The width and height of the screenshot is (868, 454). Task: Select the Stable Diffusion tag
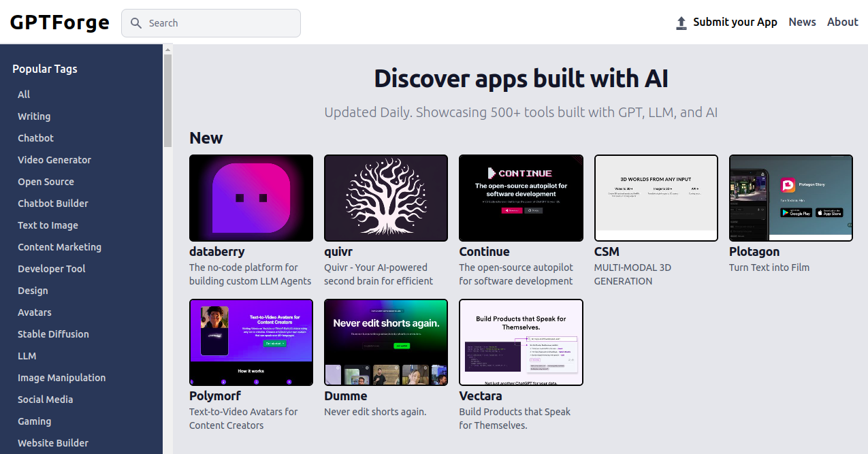coord(53,334)
